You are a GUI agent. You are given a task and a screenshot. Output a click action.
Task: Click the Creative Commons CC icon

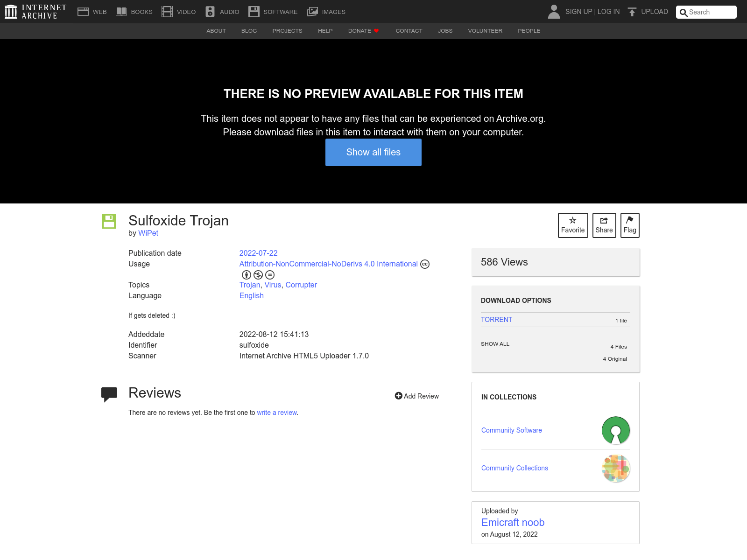[x=425, y=264]
